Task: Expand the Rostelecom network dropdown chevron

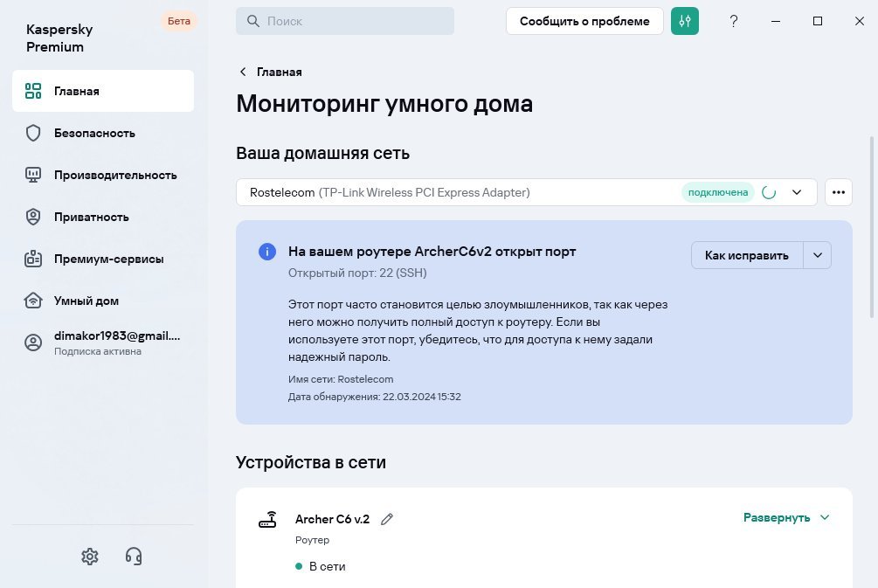Action: [x=797, y=192]
